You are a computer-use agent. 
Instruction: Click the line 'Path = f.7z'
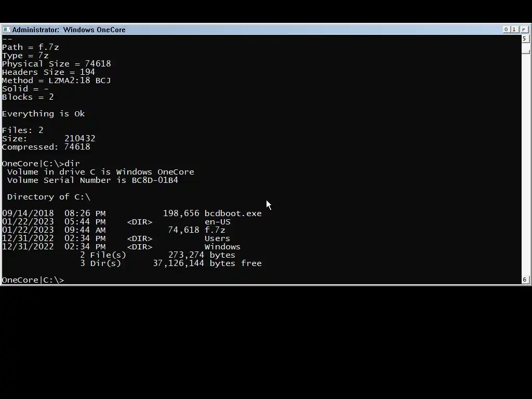(x=31, y=47)
